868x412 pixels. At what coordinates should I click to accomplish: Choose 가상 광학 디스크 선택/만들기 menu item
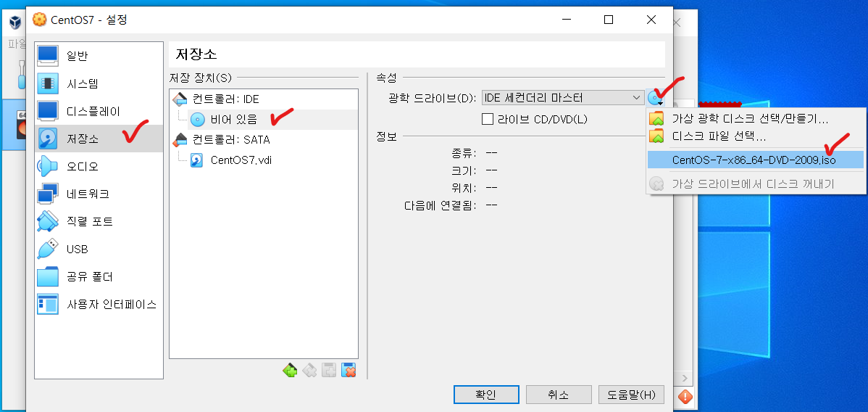pos(756,119)
